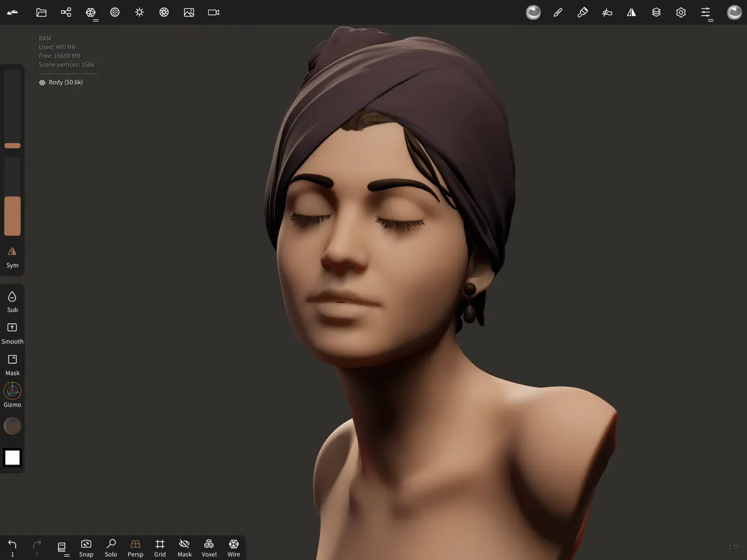This screenshot has width=747, height=560.
Task: Open the Post Process aperture icon
Action: [164, 12]
